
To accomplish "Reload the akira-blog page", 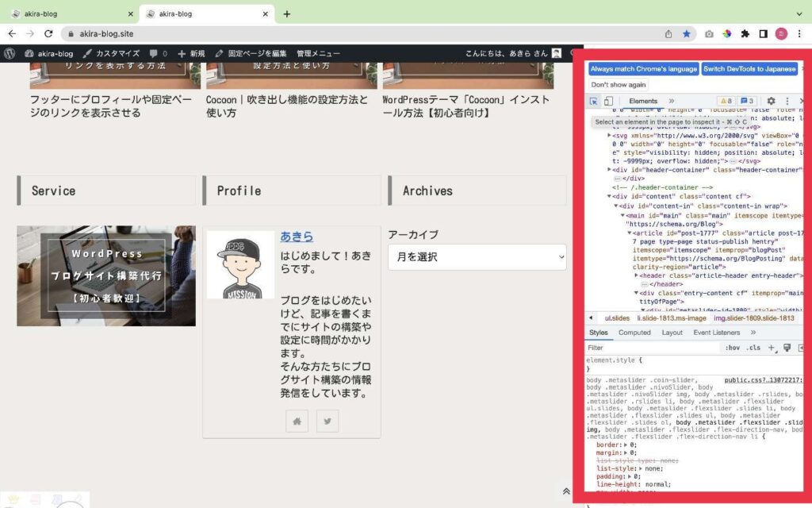I will tap(48, 33).
